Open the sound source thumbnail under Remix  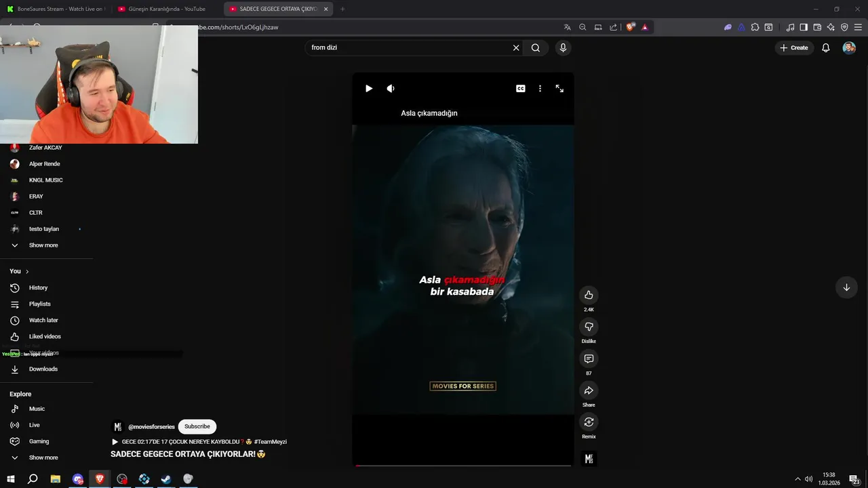coord(589,459)
